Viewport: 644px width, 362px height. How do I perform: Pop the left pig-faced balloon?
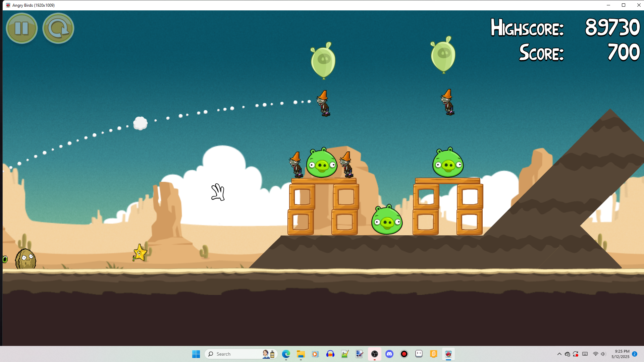pos(323,61)
